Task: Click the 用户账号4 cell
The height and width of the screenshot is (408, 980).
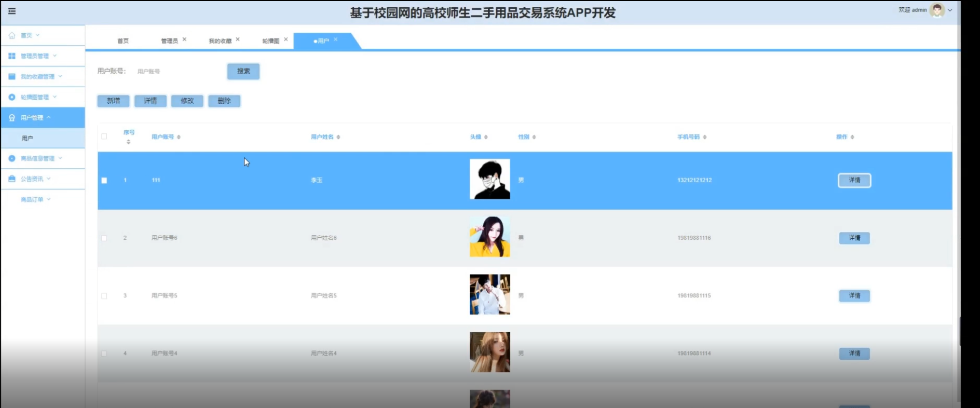Action: 165,353
